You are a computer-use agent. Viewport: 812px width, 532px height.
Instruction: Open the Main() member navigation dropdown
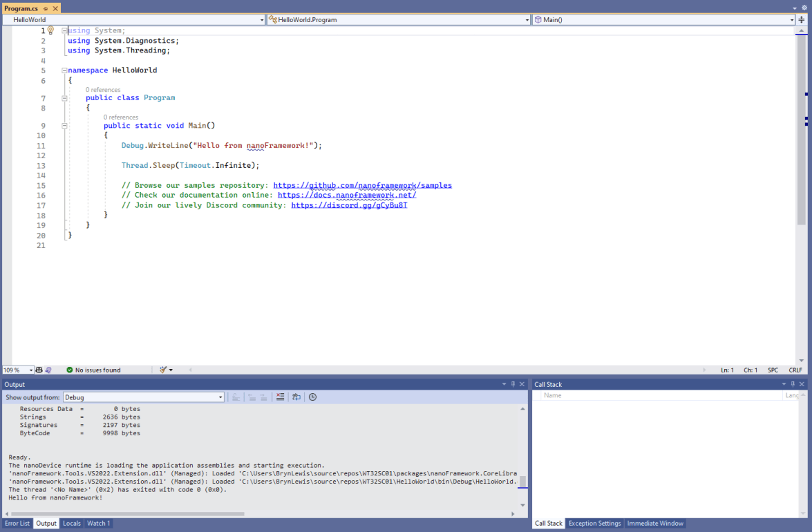coord(792,20)
